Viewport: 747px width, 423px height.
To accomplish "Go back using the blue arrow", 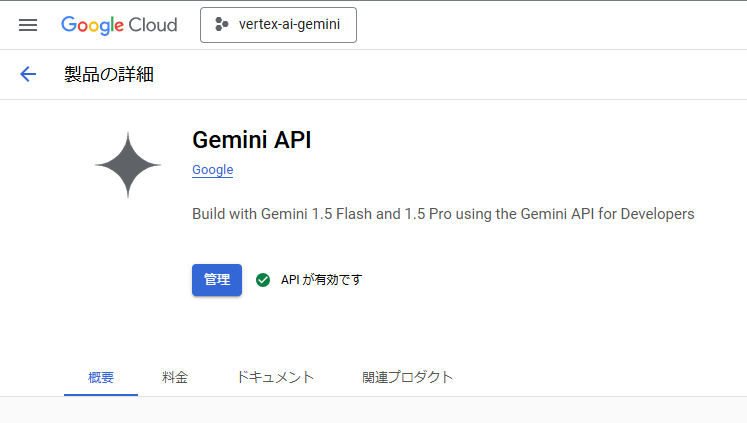I will [x=28, y=74].
